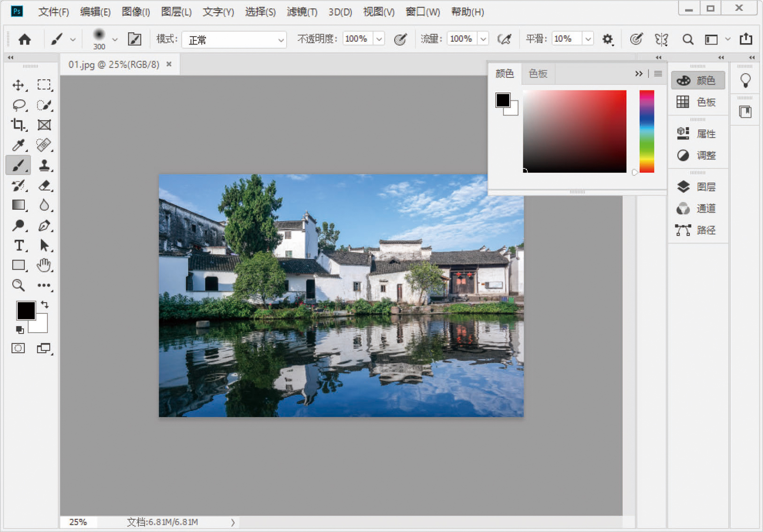Select the Quick Selection tool
The image size is (763, 532).
44,105
